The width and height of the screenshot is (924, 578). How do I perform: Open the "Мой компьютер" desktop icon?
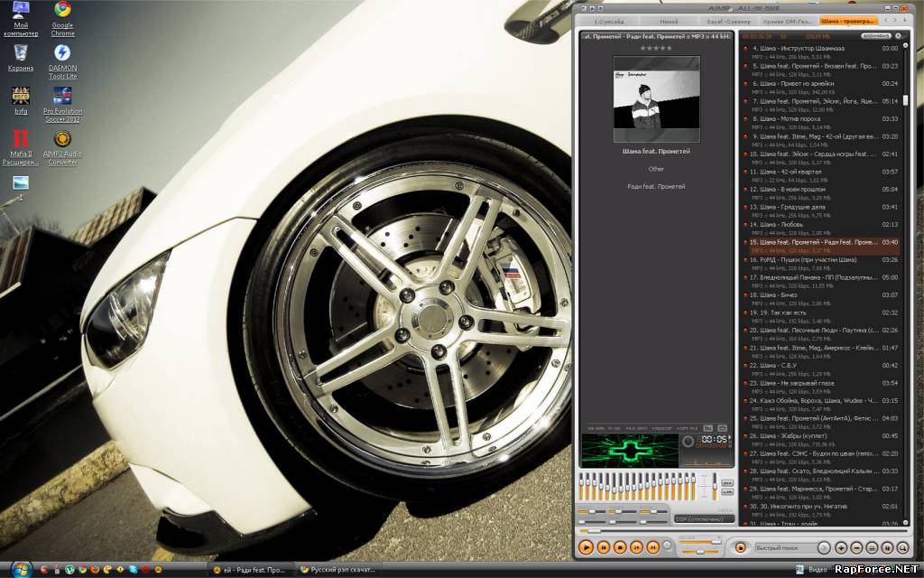pyautogui.click(x=21, y=19)
